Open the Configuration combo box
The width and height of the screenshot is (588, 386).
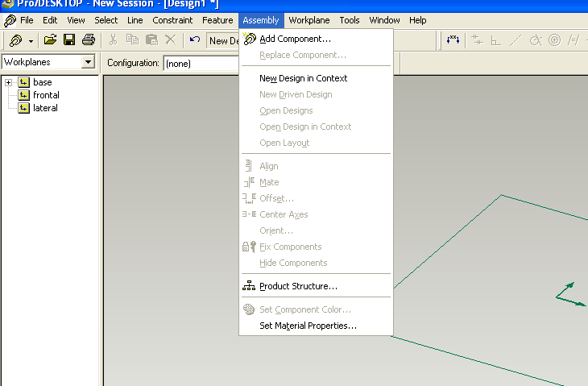pyautogui.click(x=201, y=63)
